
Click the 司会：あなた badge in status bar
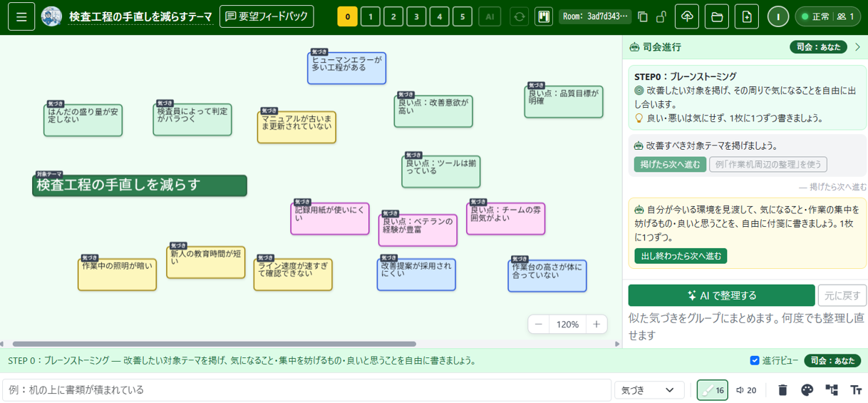(x=832, y=361)
